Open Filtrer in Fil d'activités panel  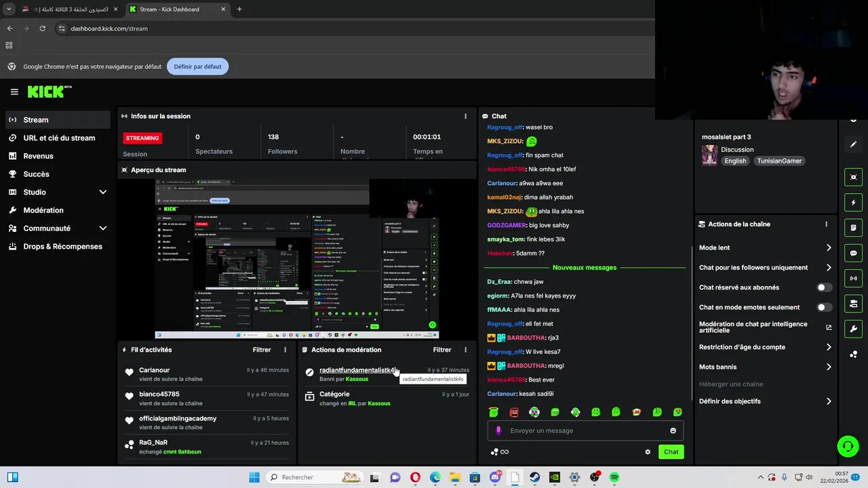[x=262, y=350]
